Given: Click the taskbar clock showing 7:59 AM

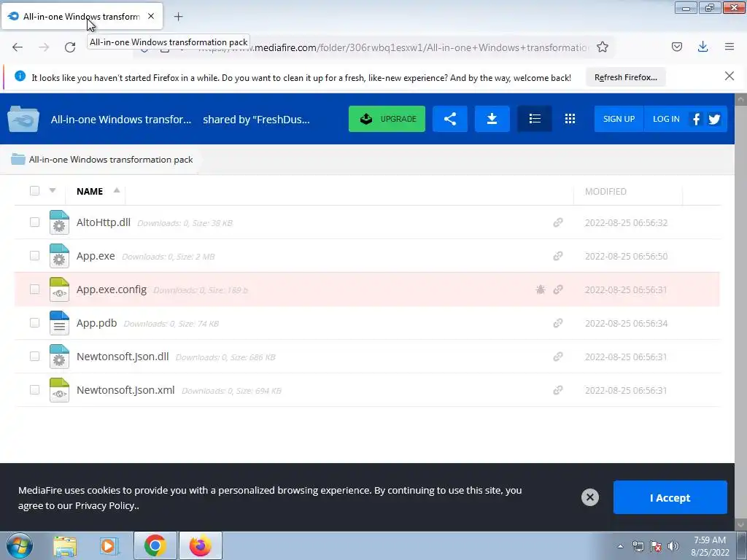Looking at the screenshot, I should point(710,546).
